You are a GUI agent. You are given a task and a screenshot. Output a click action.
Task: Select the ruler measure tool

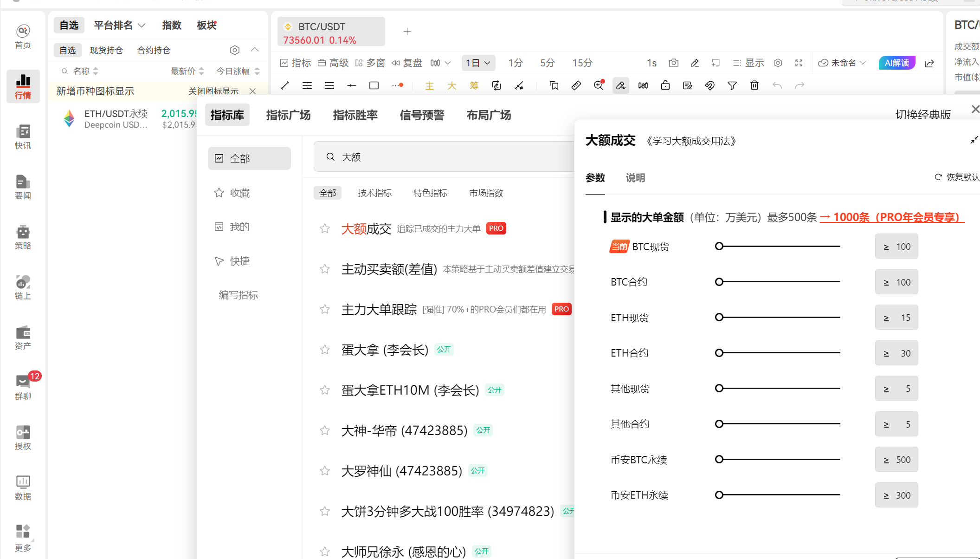coord(576,85)
